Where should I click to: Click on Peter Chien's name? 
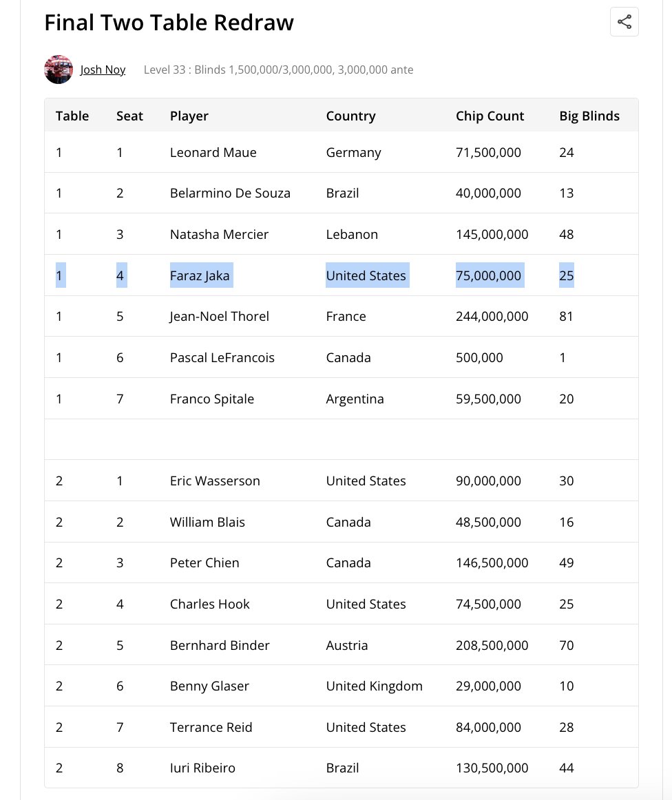204,562
